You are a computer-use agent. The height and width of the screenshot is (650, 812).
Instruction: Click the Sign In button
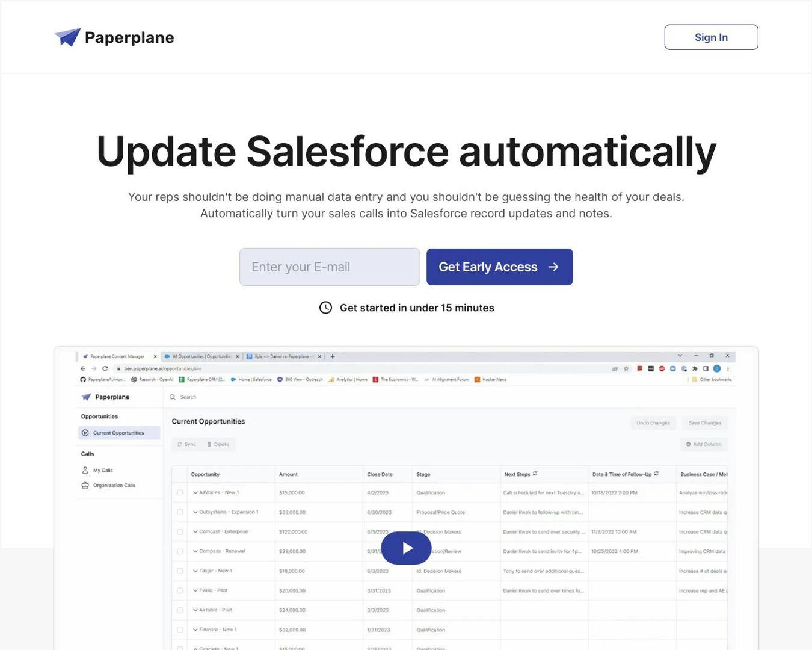(711, 37)
